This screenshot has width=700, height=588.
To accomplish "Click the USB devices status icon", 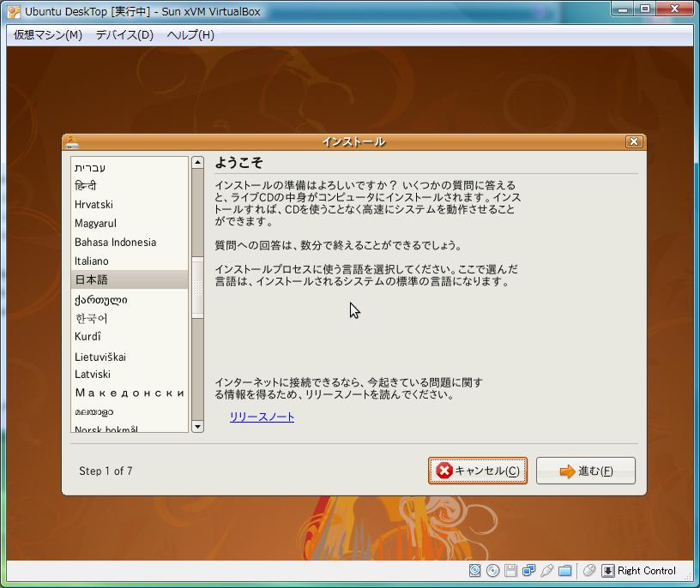I will tap(547, 570).
